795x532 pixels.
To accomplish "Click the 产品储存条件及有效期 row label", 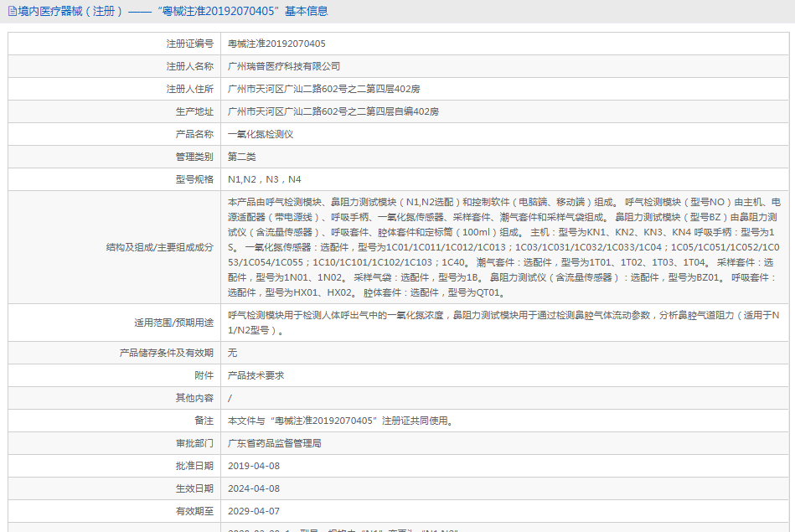I will pyautogui.click(x=166, y=353).
